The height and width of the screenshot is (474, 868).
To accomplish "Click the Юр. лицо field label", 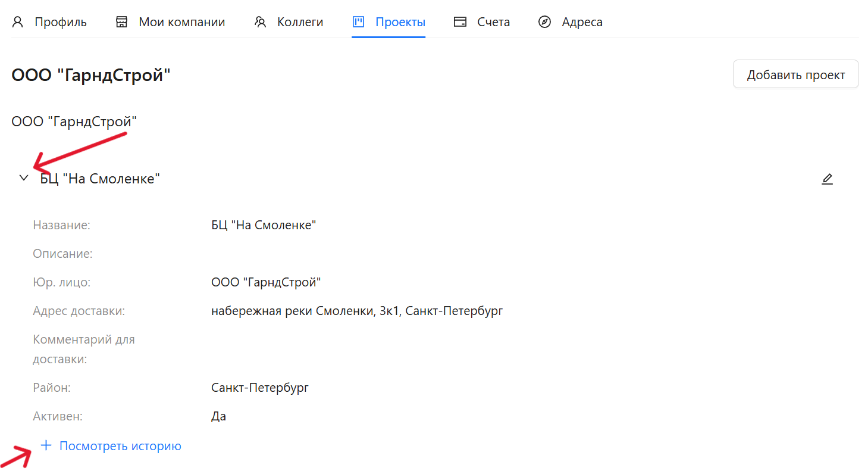I will coord(61,282).
